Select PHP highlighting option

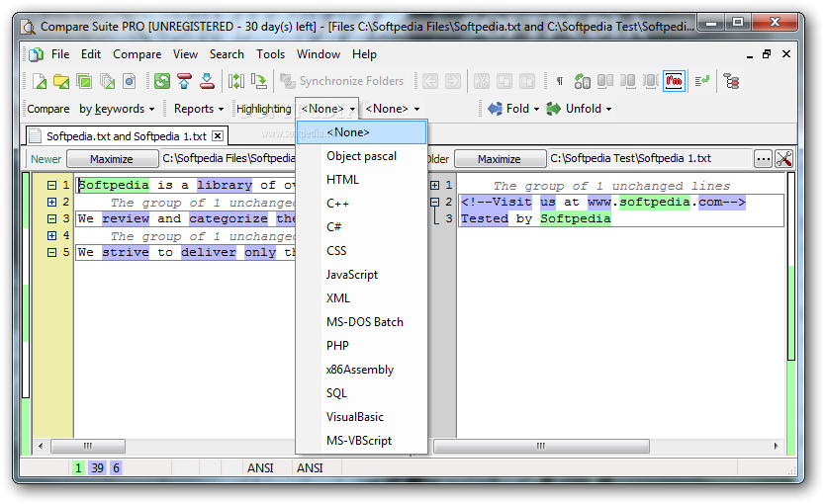point(361,345)
